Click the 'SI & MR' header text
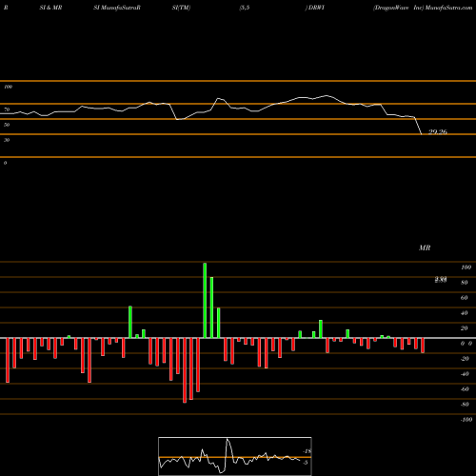 (x=50, y=8)
